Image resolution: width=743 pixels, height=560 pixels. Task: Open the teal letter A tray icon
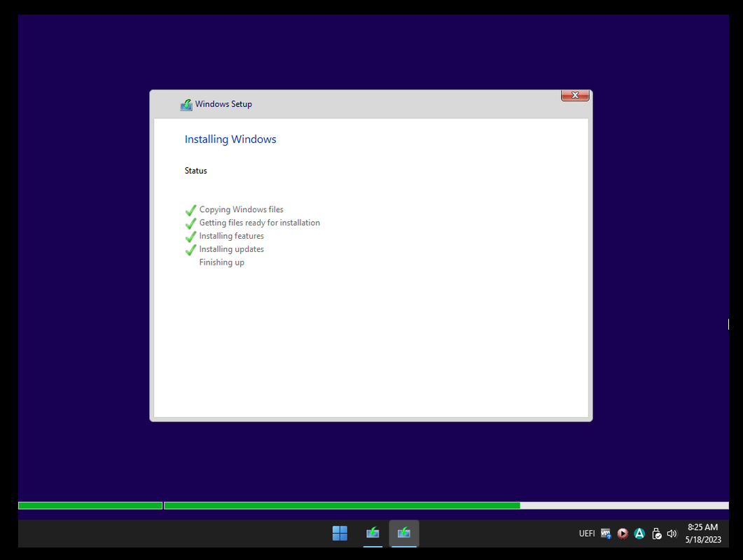click(x=639, y=534)
